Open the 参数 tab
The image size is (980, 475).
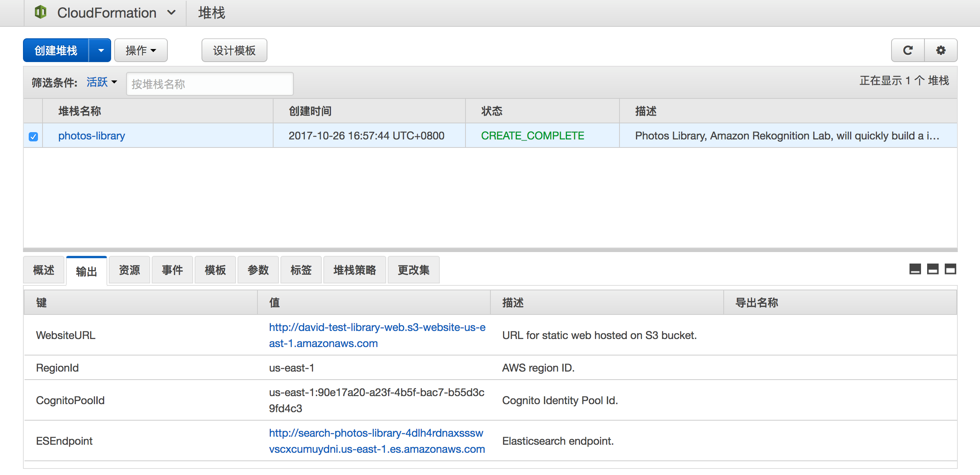[x=258, y=270]
